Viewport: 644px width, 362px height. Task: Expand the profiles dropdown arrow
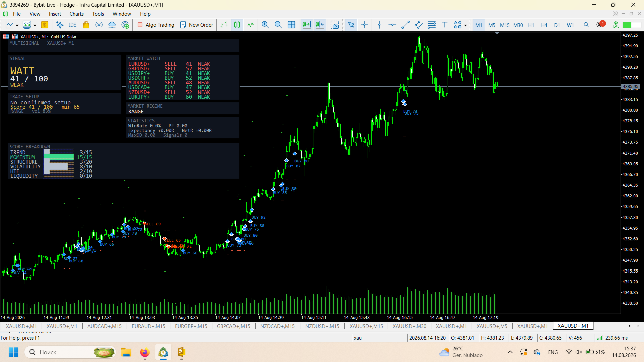[35, 25]
